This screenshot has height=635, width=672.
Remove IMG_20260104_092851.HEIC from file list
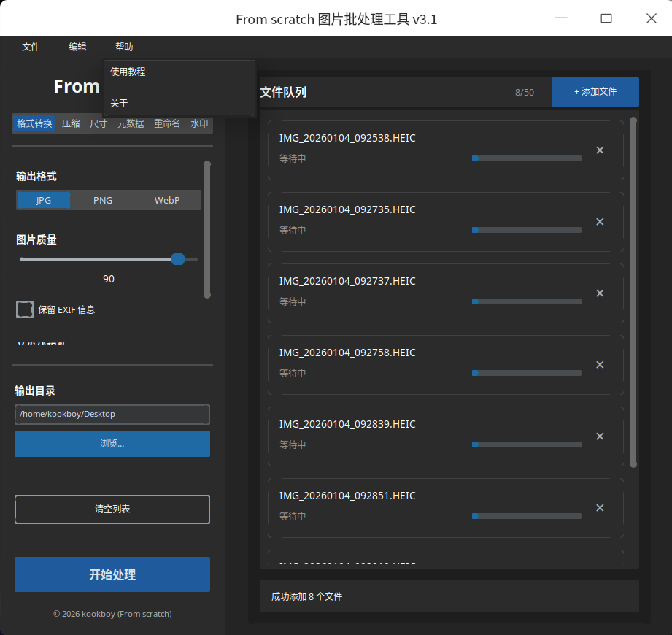click(x=600, y=508)
